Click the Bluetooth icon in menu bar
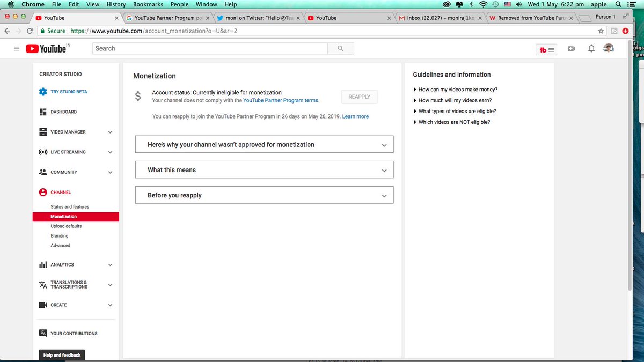644x362 pixels. point(471,4)
